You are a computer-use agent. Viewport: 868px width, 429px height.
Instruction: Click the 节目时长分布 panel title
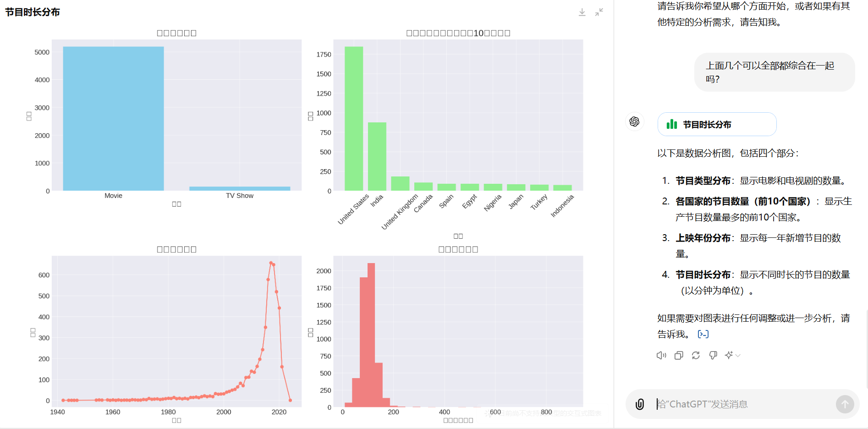[33, 12]
